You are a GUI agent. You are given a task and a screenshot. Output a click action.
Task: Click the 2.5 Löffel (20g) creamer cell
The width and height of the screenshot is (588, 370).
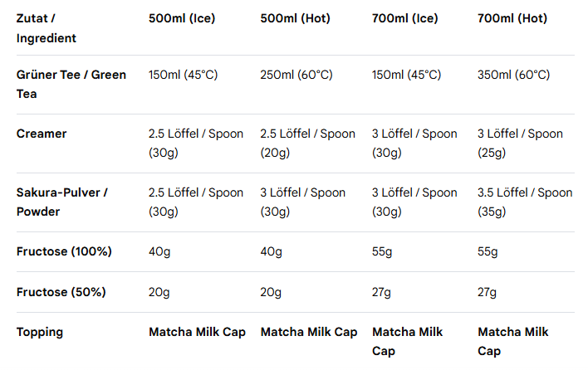point(307,143)
